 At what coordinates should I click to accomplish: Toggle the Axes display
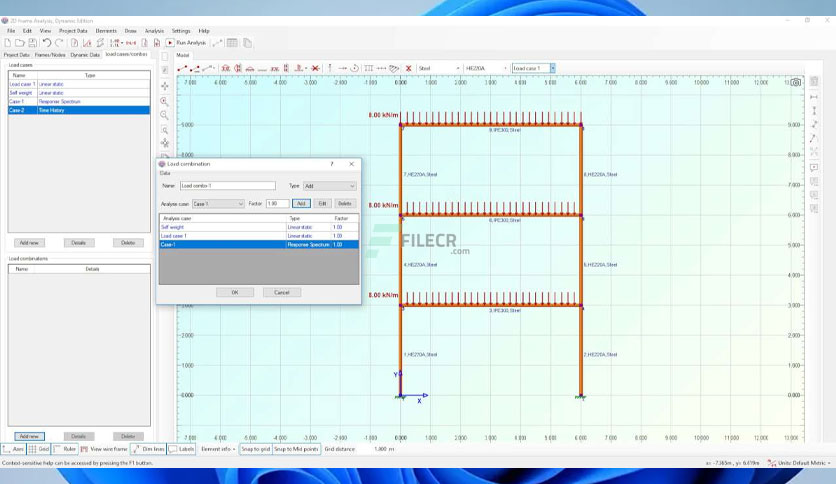[13, 449]
